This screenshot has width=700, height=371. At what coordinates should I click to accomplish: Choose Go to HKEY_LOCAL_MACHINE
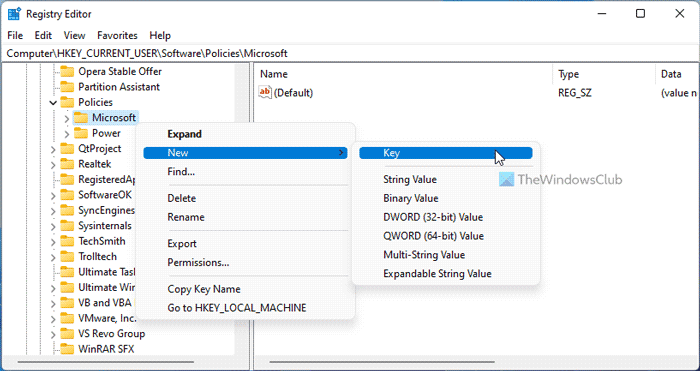pos(245,308)
